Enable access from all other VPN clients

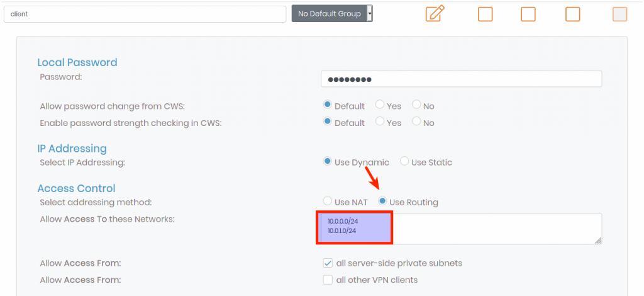[328, 280]
